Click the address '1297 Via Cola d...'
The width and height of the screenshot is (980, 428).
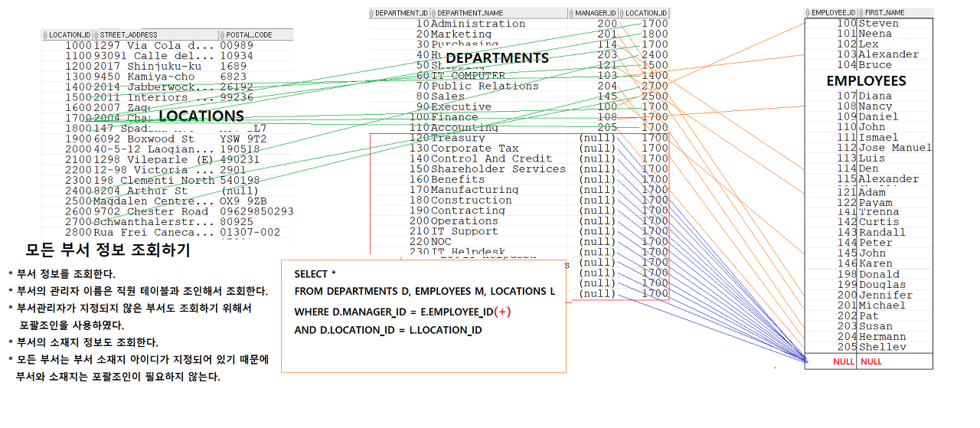pyautogui.click(x=155, y=46)
